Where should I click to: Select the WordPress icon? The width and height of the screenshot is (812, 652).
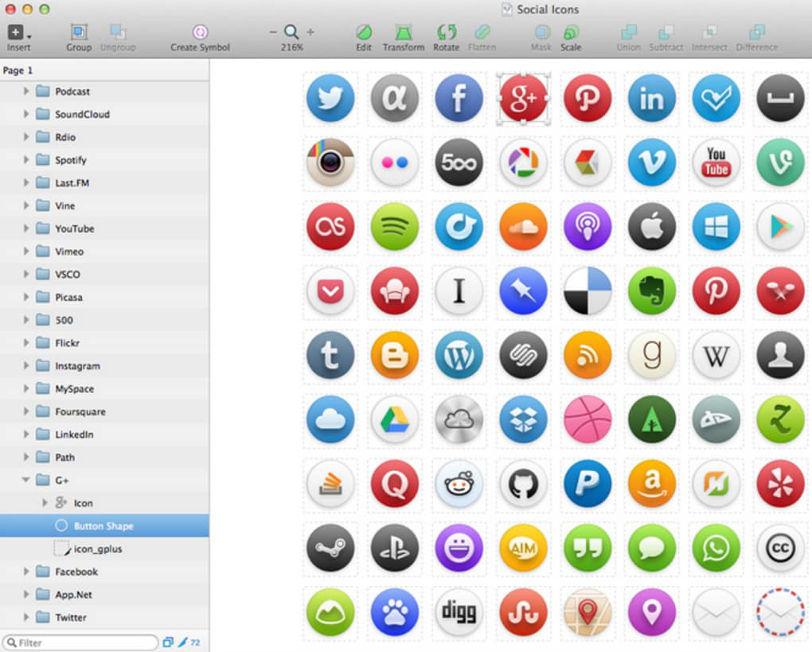(459, 355)
